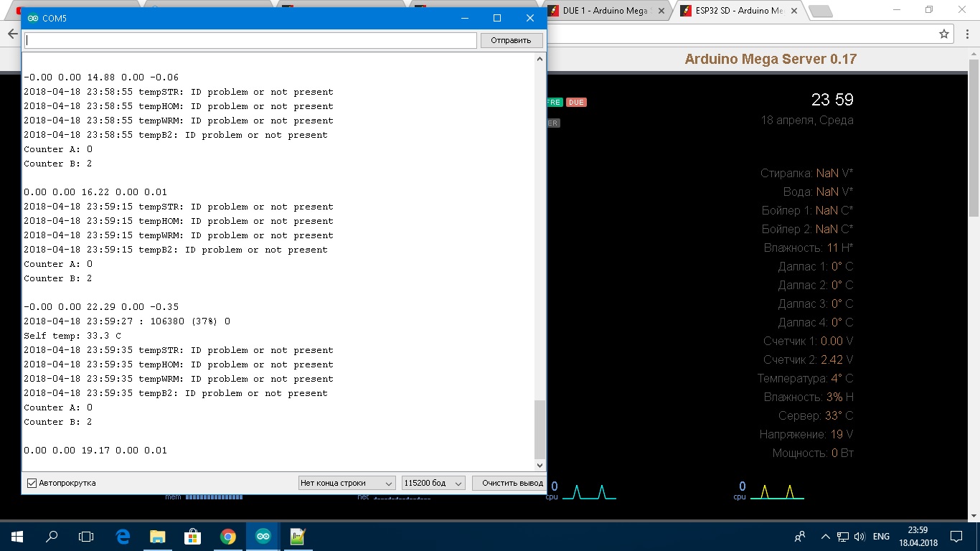Screen dimensions: 980x551
Task: Close the ESP32 SD browser tab
Action: tap(794, 11)
